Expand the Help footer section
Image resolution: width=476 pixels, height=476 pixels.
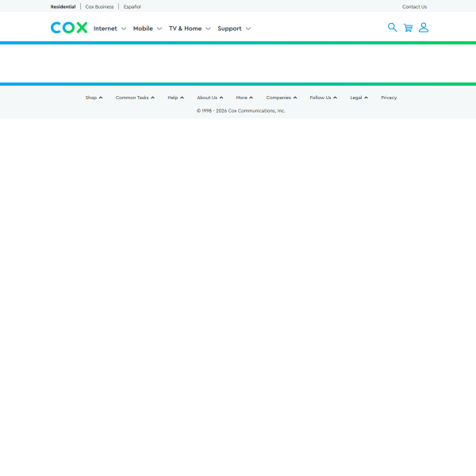pos(176,98)
